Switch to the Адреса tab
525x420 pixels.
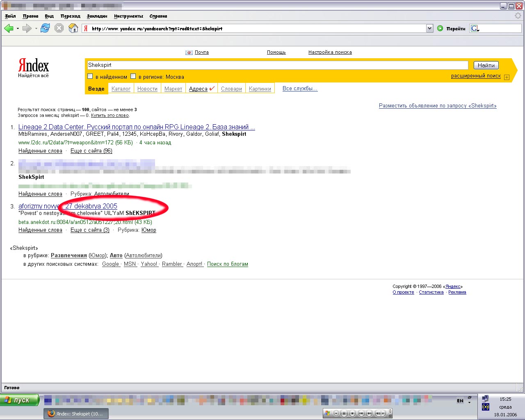(201, 89)
